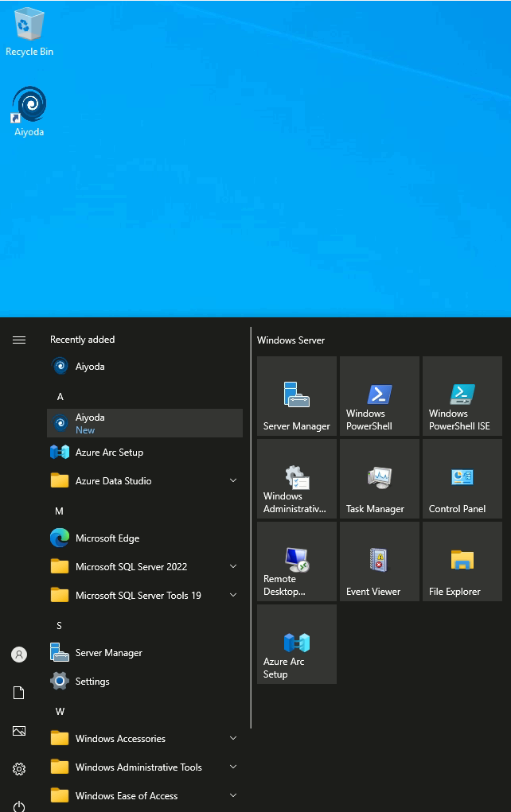Open Server Manager in app list

pyautogui.click(x=145, y=652)
